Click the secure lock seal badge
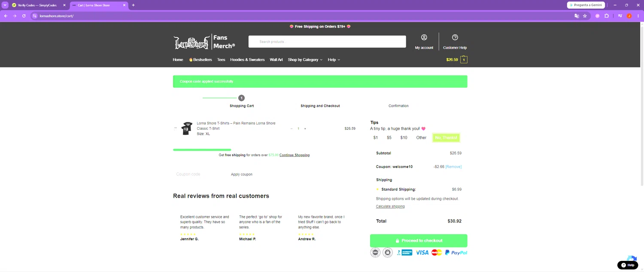 coord(388,253)
